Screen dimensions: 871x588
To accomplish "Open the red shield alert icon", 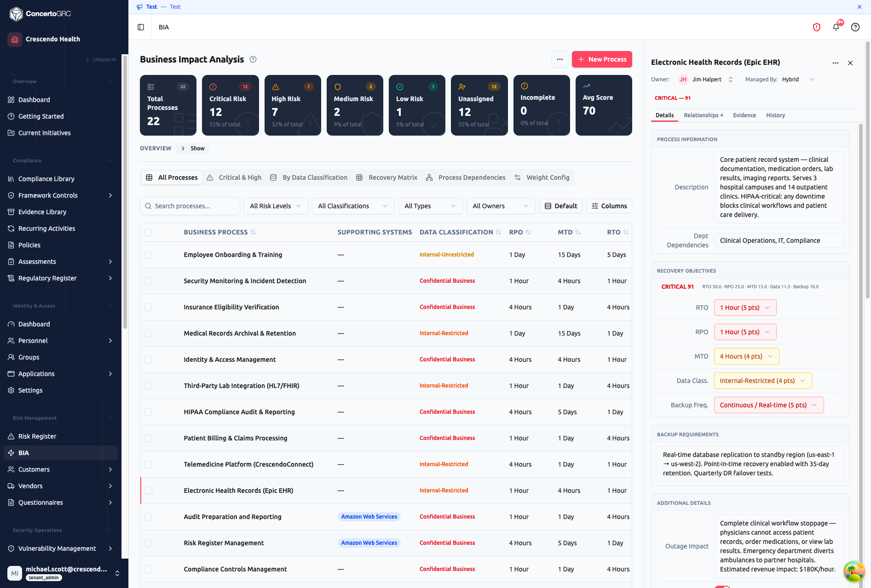I will tap(817, 27).
